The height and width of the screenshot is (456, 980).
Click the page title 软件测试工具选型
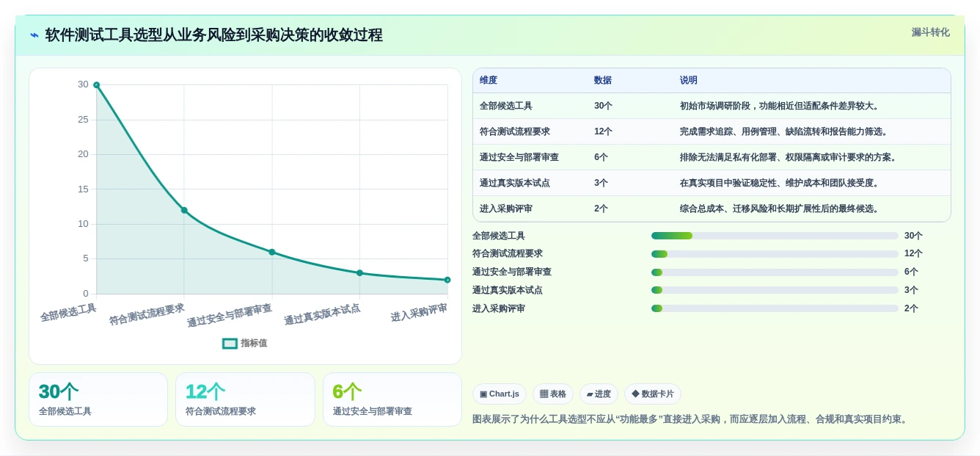click(213, 35)
